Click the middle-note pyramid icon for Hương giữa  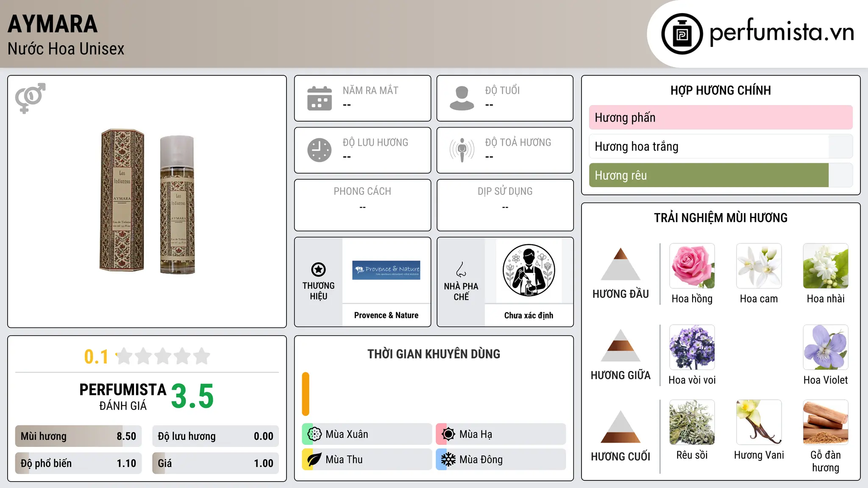620,345
